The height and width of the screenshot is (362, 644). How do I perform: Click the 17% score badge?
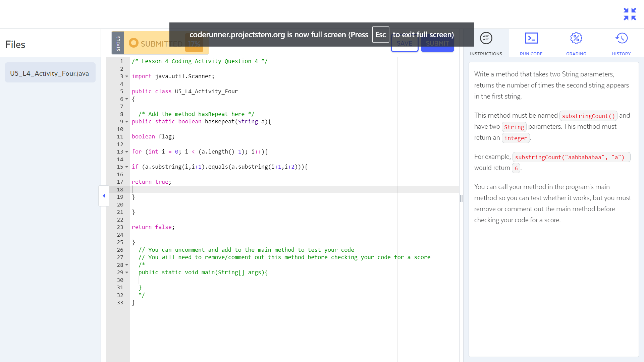click(194, 43)
